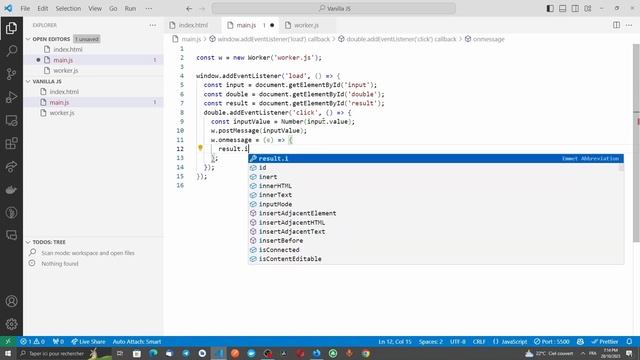Open index.html under Open Editors
The image size is (640, 360).
pyautogui.click(x=68, y=49)
